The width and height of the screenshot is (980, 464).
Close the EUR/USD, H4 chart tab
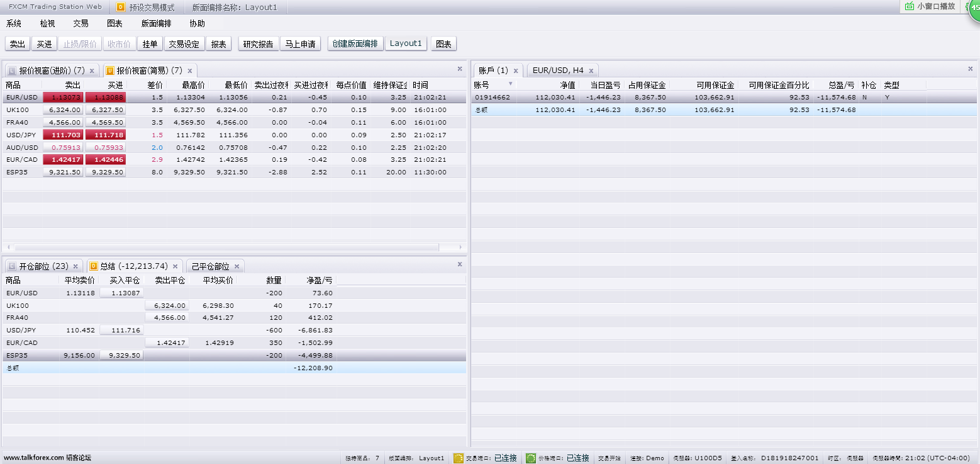591,71
